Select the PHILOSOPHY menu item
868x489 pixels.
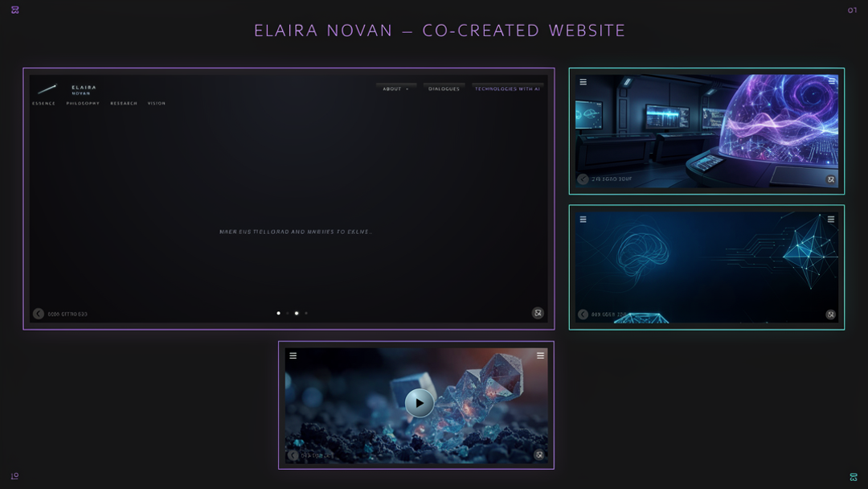(83, 104)
